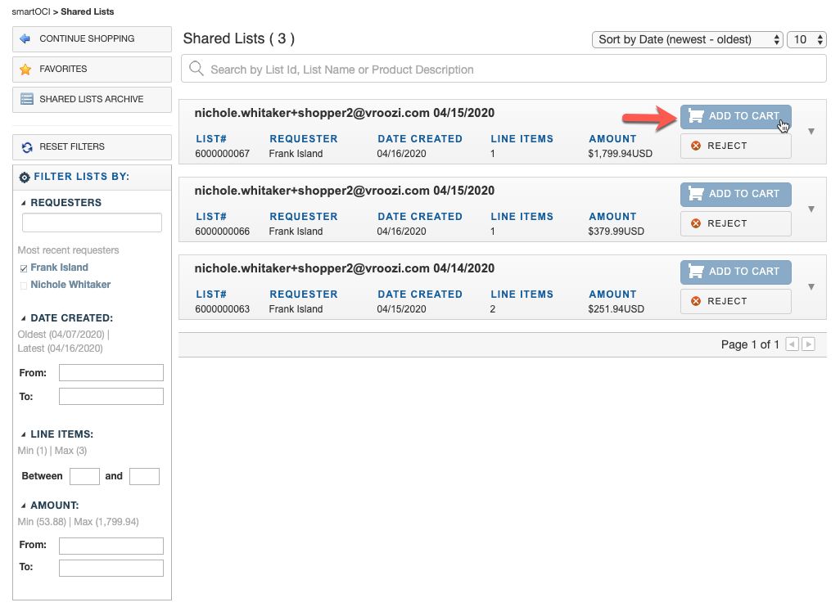Reject the $1,799.94 shared list
Viewport: 840px width, 616px height.
735,146
